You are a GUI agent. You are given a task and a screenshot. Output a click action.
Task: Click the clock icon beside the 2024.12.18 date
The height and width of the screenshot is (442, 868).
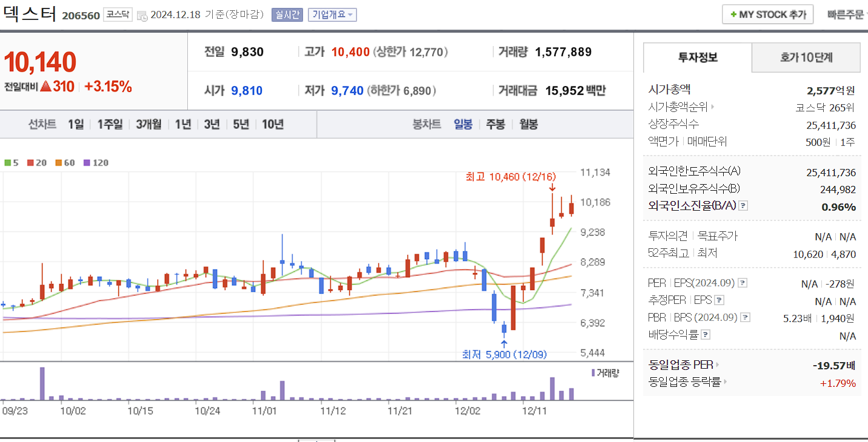pos(142,16)
